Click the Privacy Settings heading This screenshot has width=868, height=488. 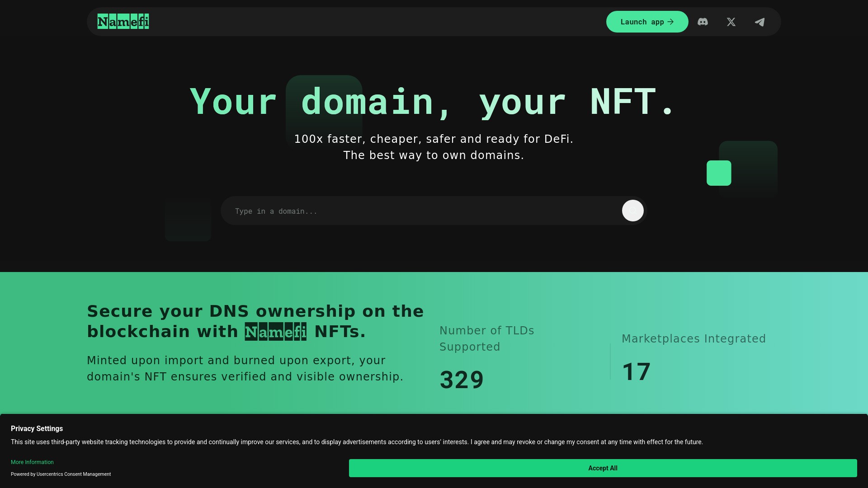click(x=37, y=428)
